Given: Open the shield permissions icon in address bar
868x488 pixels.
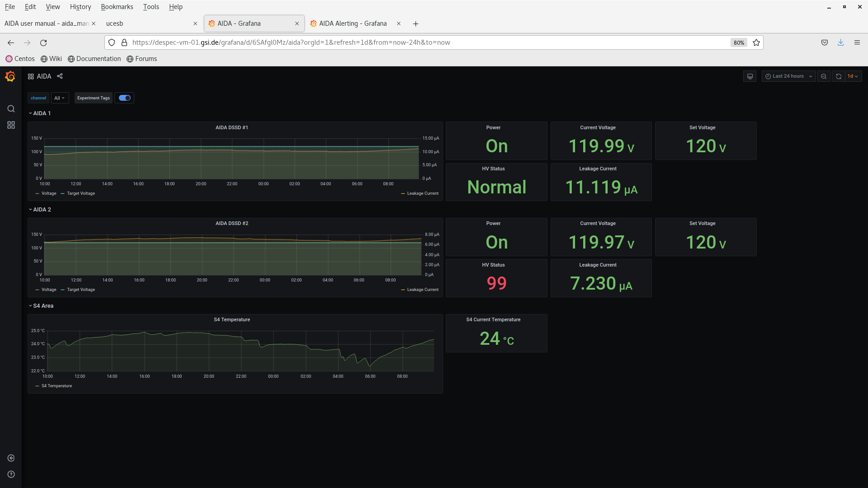Looking at the screenshot, I should [112, 42].
